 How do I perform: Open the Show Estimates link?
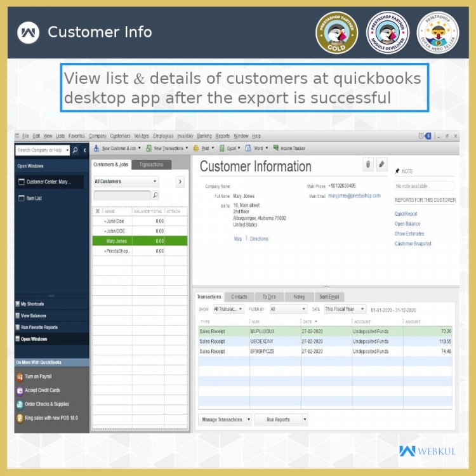click(409, 234)
